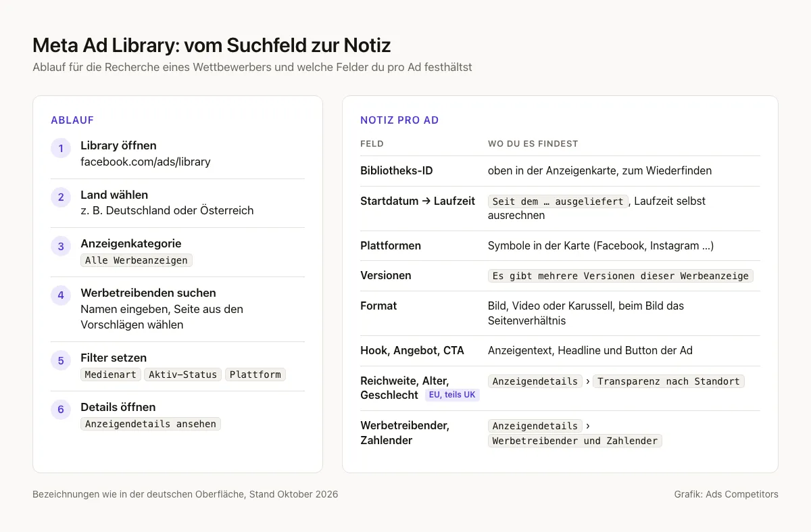811x532 pixels.
Task: Click the 'Transparenz nach Standort' chip
Action: [x=668, y=381]
